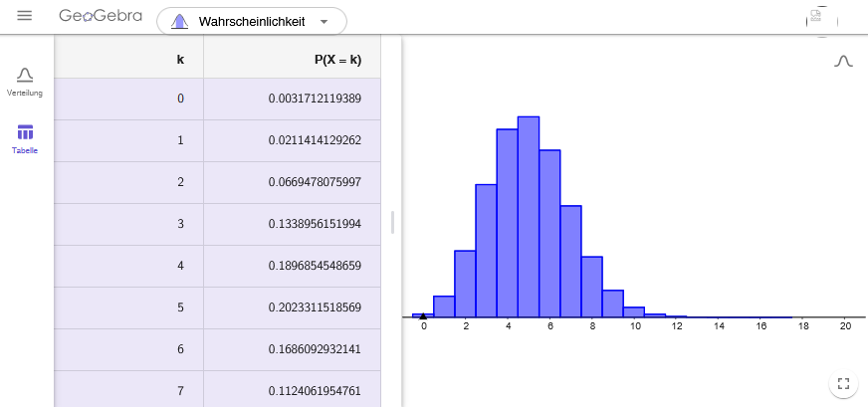Click the GeoGebra logo
The width and height of the screenshot is (868, 407).
pyautogui.click(x=101, y=16)
